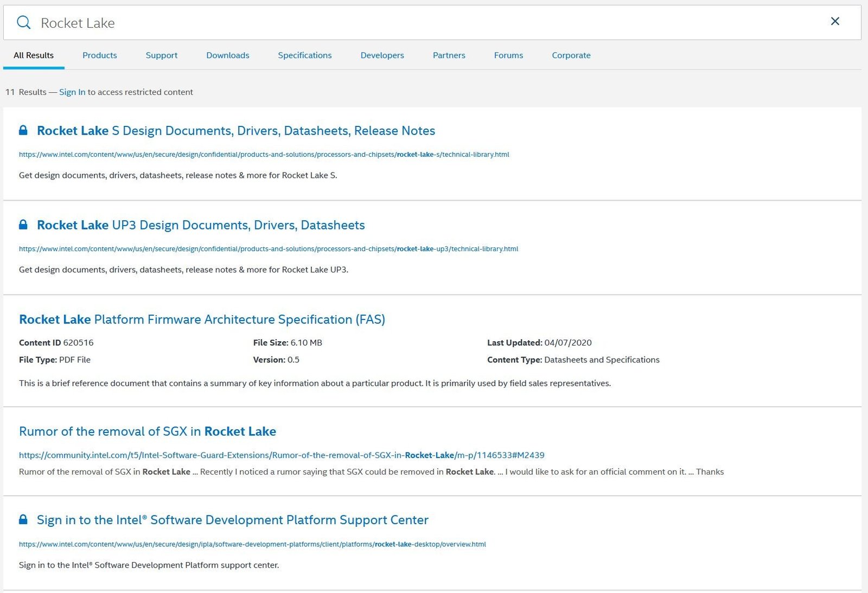Viewport: 868px width, 593px height.
Task: Open Sign in to Software Development Platform title
Action: [x=233, y=520]
